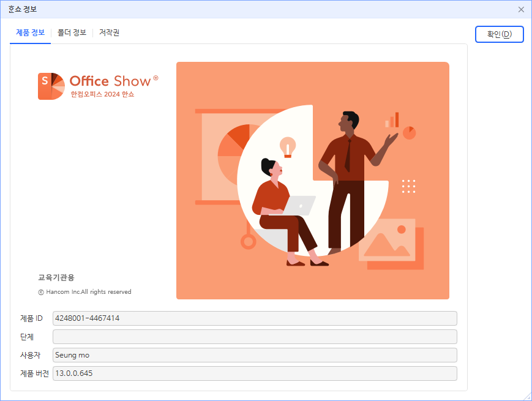Focus the empty 단체 field
532x401 pixels.
click(255, 337)
